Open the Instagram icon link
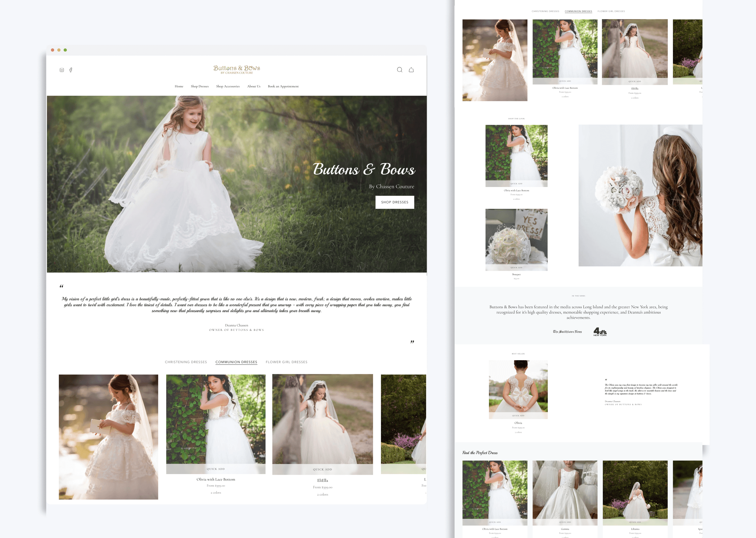 pos(62,70)
